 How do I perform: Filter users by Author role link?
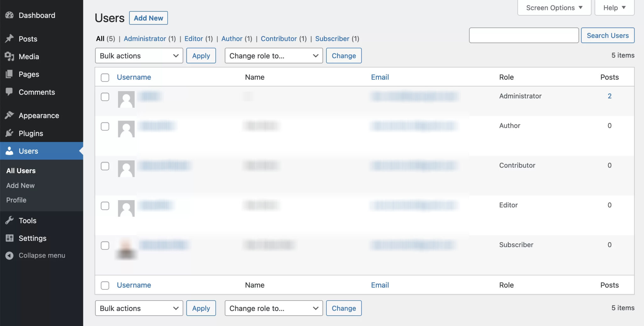(x=232, y=39)
